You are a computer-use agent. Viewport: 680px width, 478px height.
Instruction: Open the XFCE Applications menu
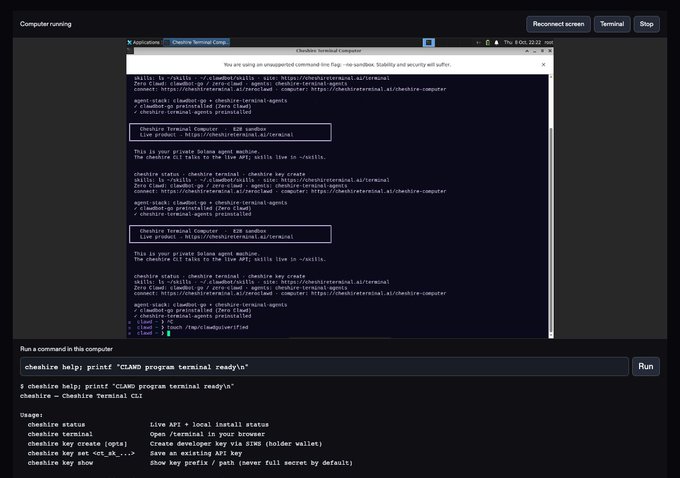[144, 42]
